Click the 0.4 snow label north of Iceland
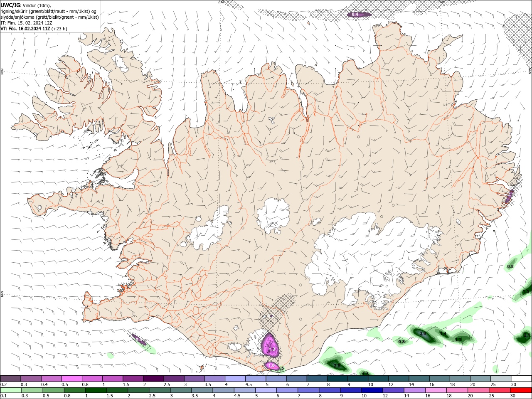The height and width of the screenshot is (399, 532). 355,14
